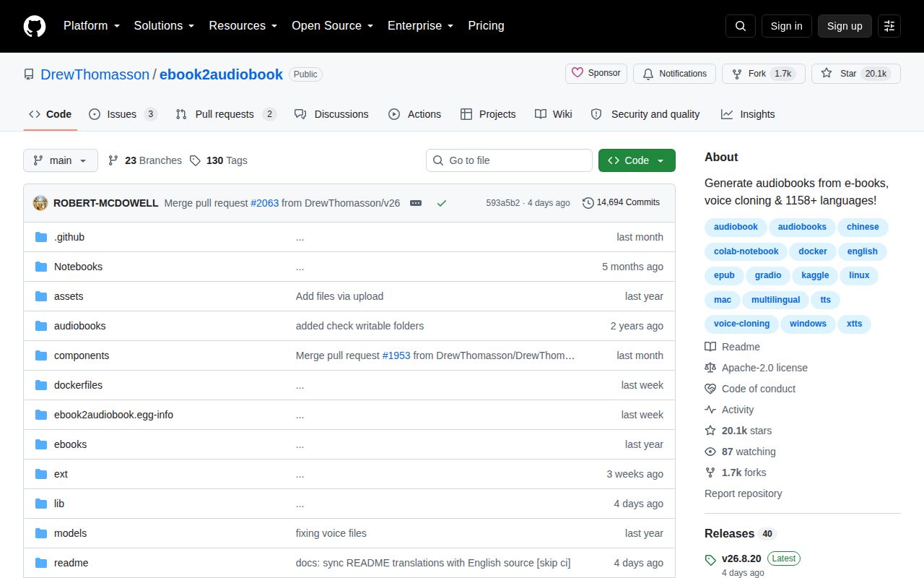The image size is (924, 578).
Task: Click the .github folder icon
Action: [41, 237]
